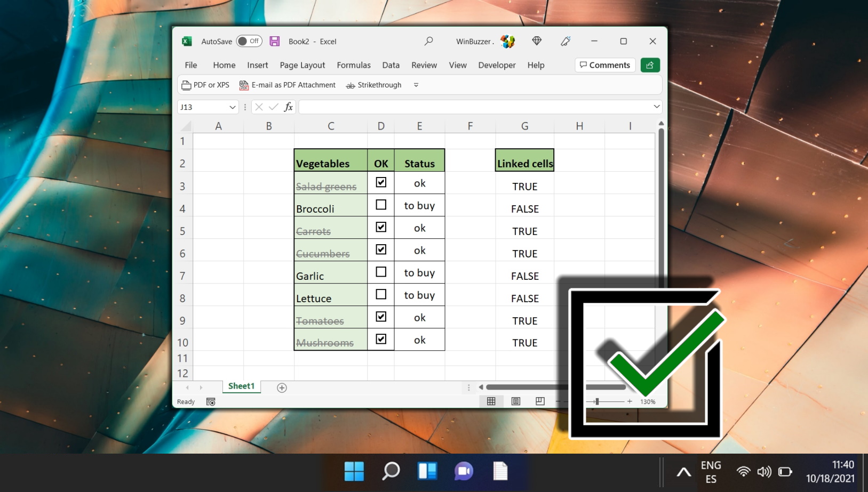Expand the formula bar chevron
868x492 pixels.
click(656, 107)
